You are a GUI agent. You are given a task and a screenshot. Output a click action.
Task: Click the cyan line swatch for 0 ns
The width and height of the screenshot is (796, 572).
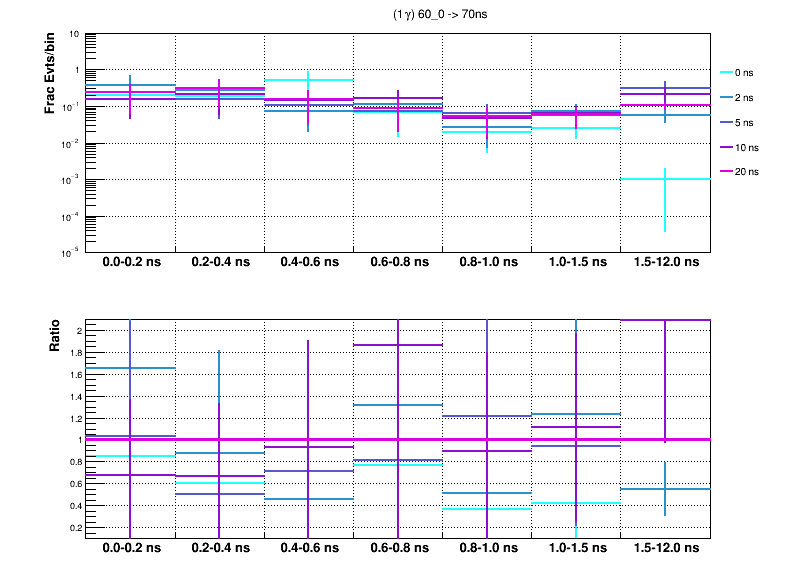point(726,73)
